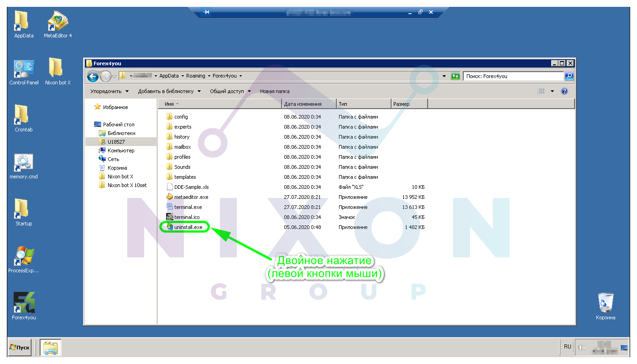Select the history folder in the file list
The image size is (637, 364).
click(178, 137)
